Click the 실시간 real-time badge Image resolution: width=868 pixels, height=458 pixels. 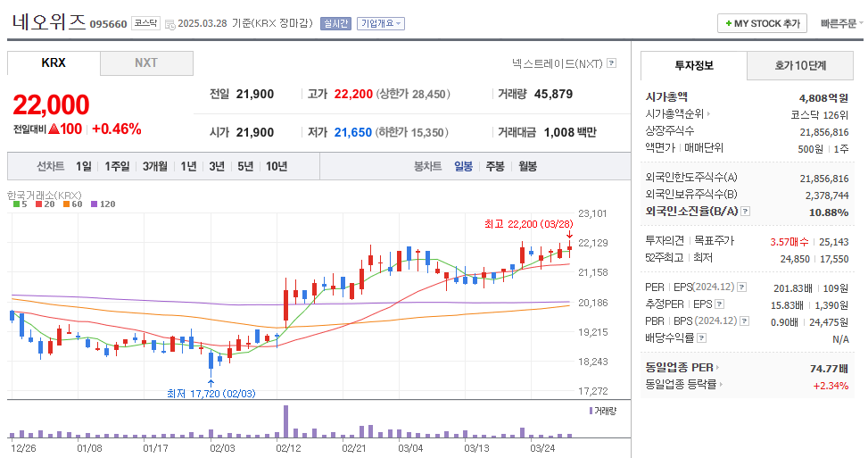click(335, 23)
